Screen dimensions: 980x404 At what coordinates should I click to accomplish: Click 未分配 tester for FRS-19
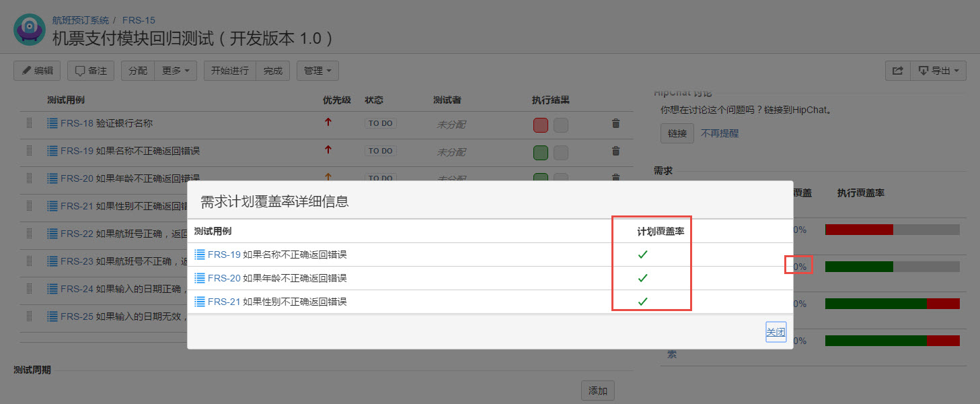[451, 152]
